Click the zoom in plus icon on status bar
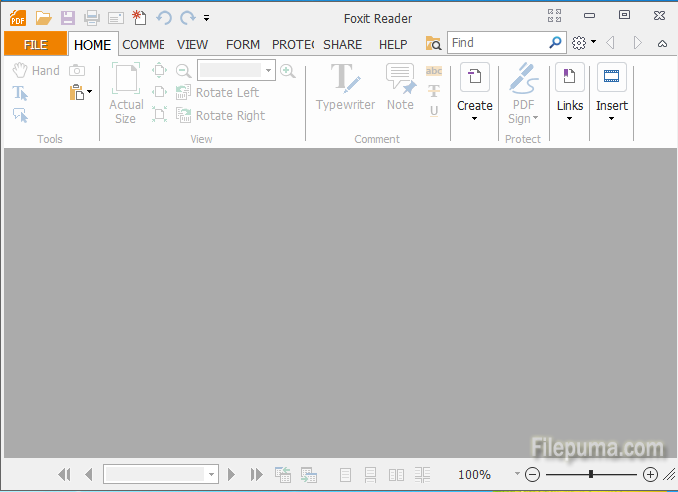678x492 pixels. (650, 474)
